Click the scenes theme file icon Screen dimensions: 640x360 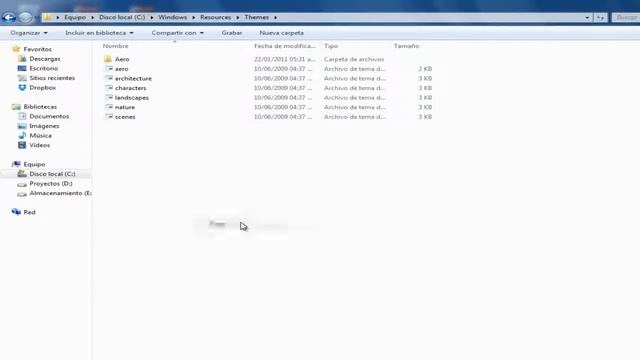tap(109, 117)
